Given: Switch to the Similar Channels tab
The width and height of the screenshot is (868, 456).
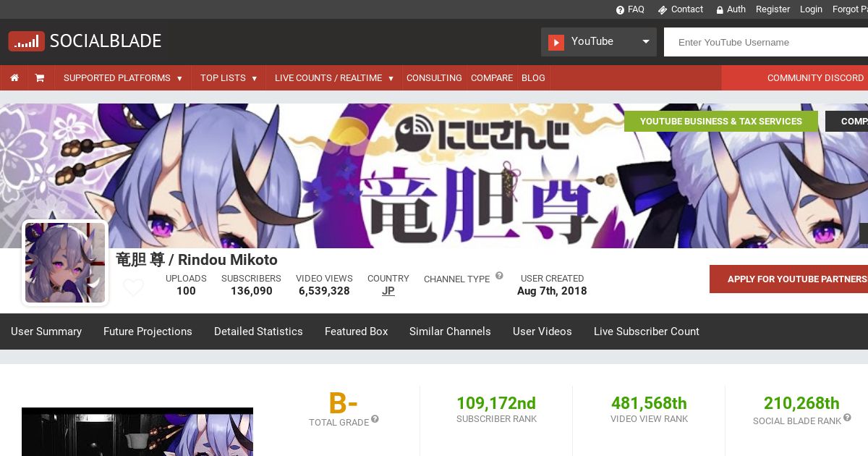Looking at the screenshot, I should [x=450, y=332].
